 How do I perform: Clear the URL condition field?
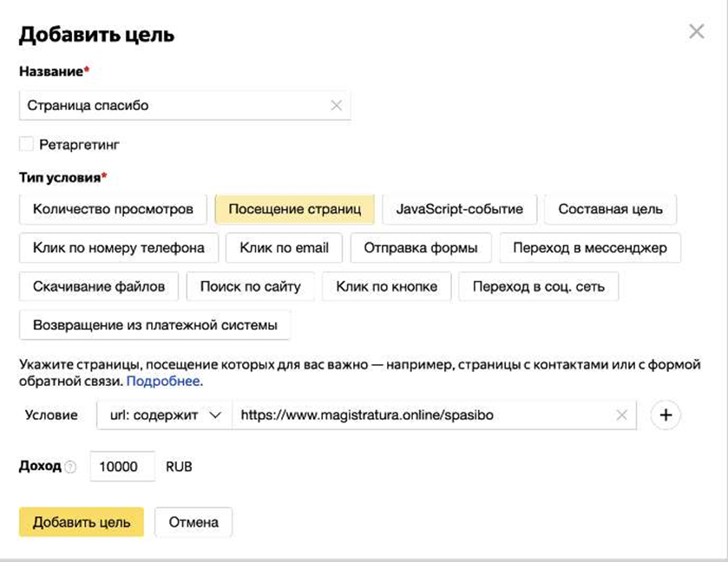(x=621, y=415)
